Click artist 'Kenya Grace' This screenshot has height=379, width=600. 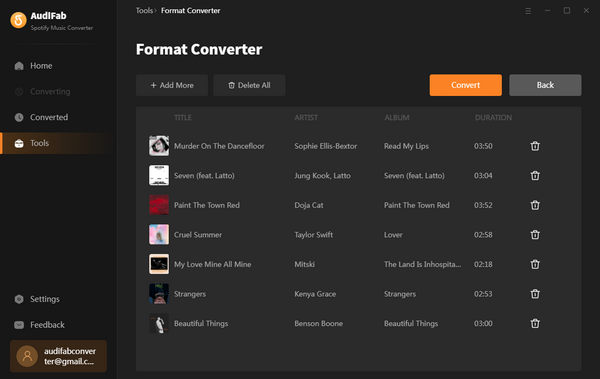click(315, 294)
